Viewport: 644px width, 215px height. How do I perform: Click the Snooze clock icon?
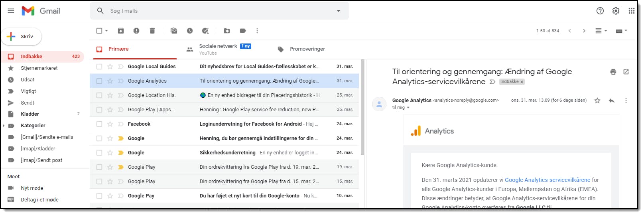(190, 31)
